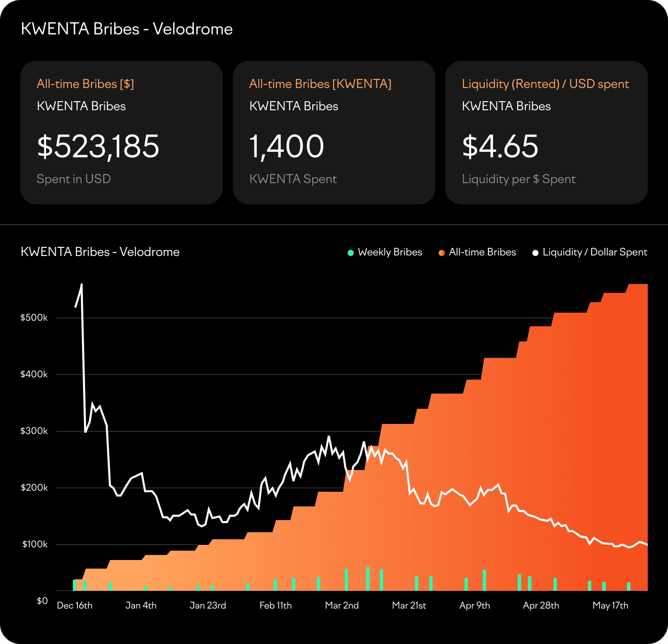Image resolution: width=668 pixels, height=644 pixels.
Task: Toggle the All-time Bribes legend label
Action: pos(482,252)
